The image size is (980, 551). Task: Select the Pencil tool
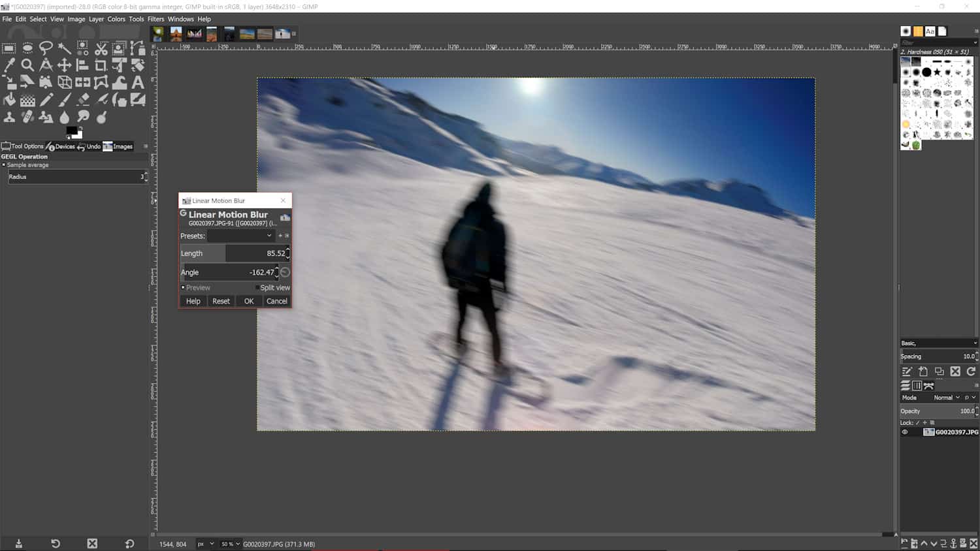pyautogui.click(x=46, y=100)
